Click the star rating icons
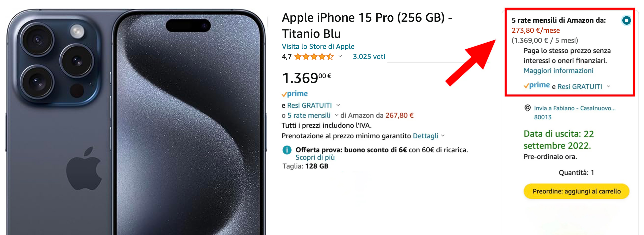Image resolution: width=644 pixels, height=235 pixels. click(x=314, y=57)
